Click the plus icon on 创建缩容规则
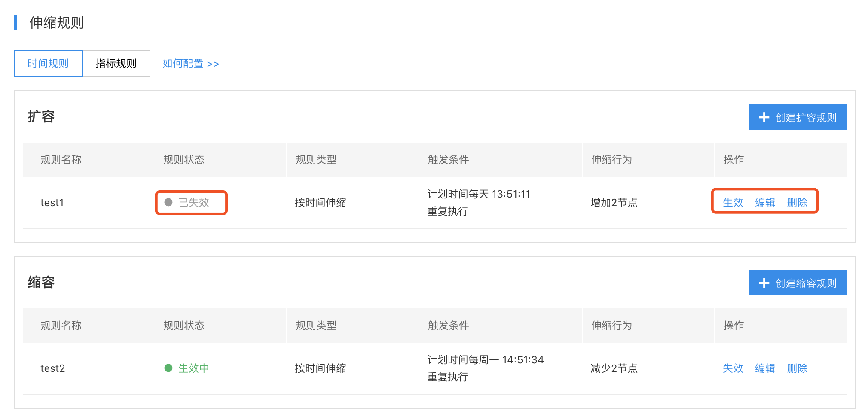The image size is (868, 420). [764, 283]
